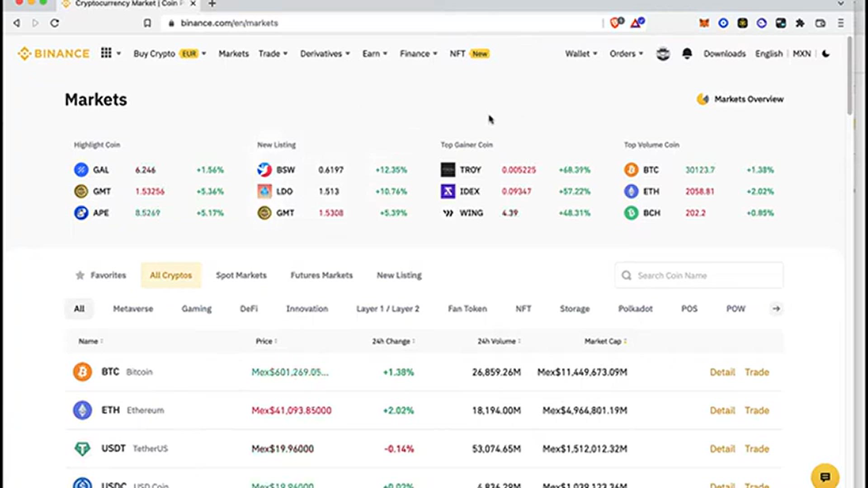Filter by DeFi category
Viewport: 868px width, 488px height.
click(x=249, y=309)
